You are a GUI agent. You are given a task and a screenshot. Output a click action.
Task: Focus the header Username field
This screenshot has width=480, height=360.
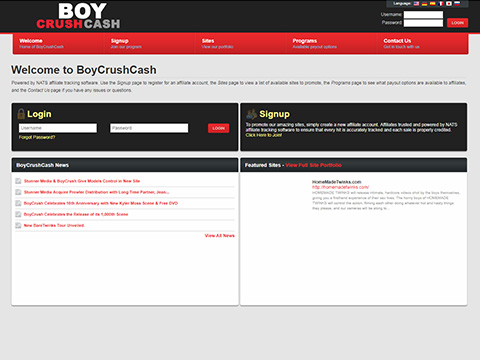pyautogui.click(x=423, y=15)
